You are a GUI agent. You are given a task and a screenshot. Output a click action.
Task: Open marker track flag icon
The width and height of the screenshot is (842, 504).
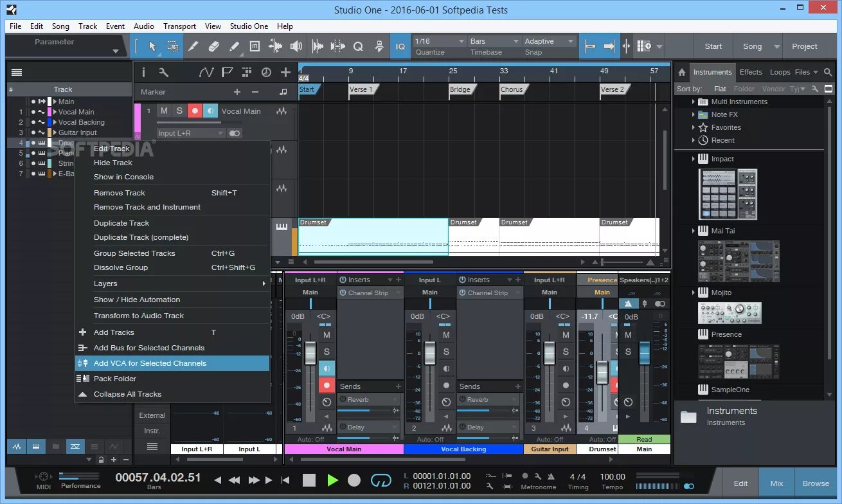(227, 73)
